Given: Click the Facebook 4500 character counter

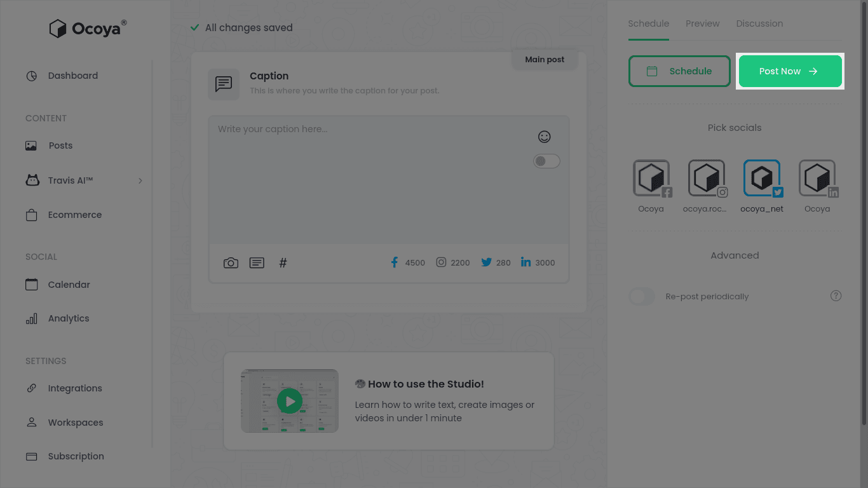Looking at the screenshot, I should point(407,262).
